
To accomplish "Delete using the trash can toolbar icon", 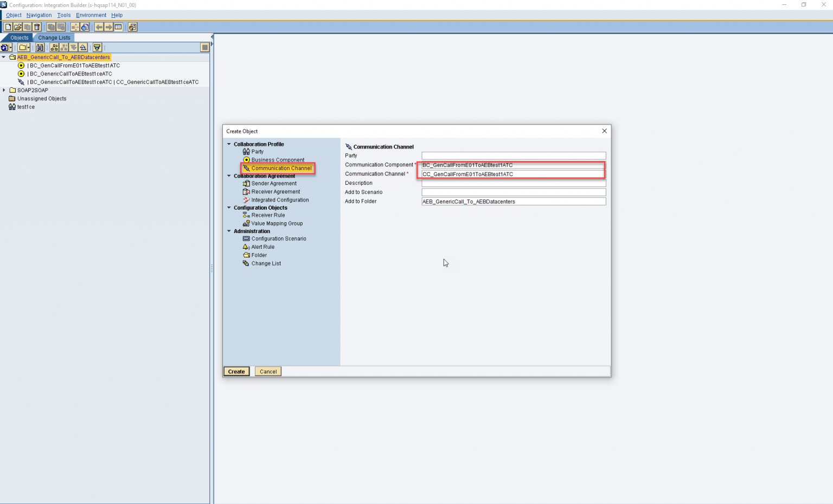I will point(37,26).
